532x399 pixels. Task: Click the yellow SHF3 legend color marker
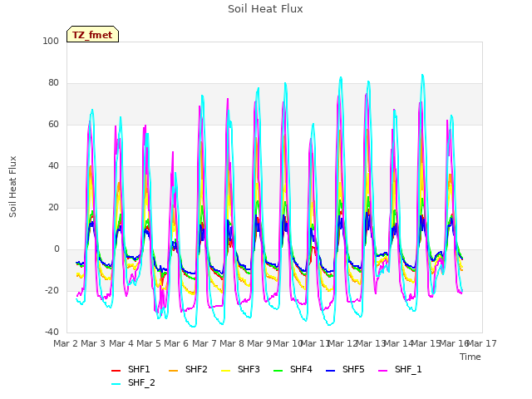tap(225, 371)
